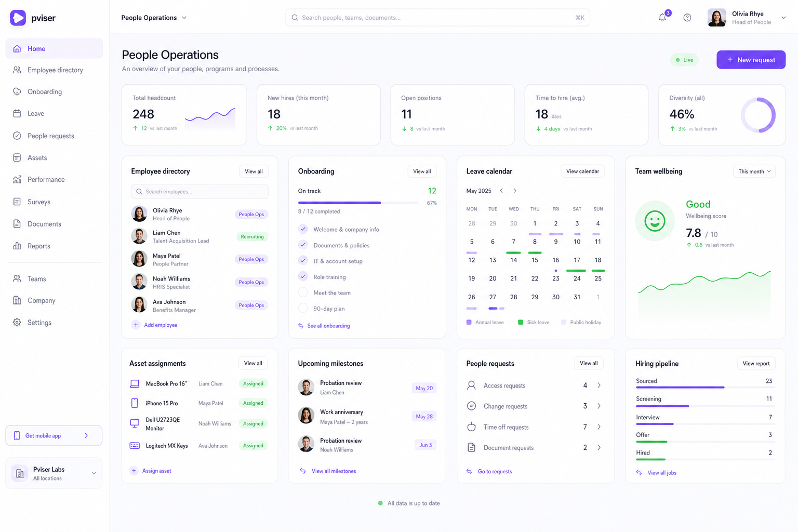Expand the Olivia Rhye profile menu chevron
798x532 pixels.
(x=784, y=18)
